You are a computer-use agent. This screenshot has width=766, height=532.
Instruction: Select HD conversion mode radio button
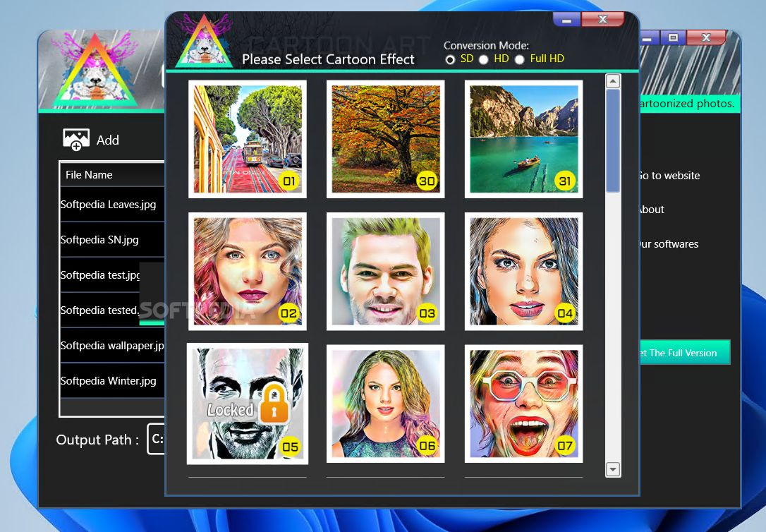pyautogui.click(x=484, y=59)
